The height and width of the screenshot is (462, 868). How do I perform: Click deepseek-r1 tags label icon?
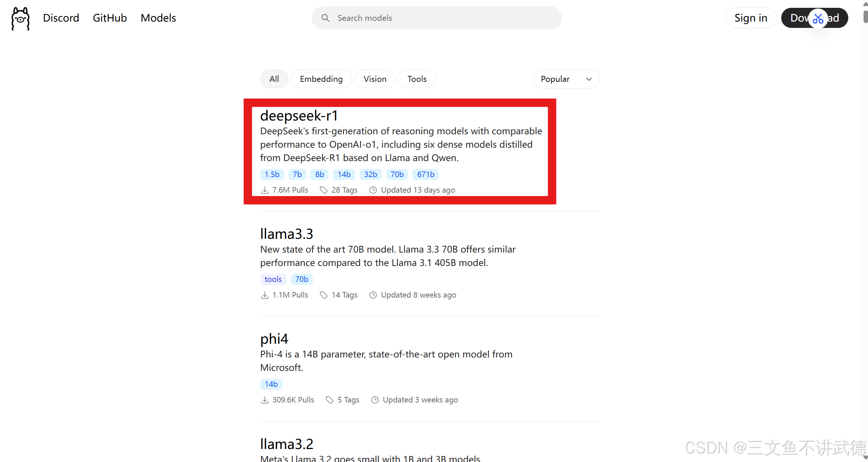click(x=324, y=190)
